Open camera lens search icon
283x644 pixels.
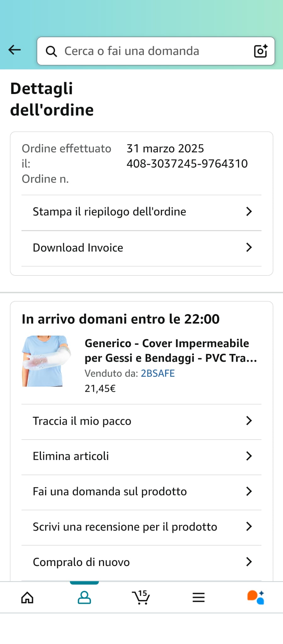[261, 51]
